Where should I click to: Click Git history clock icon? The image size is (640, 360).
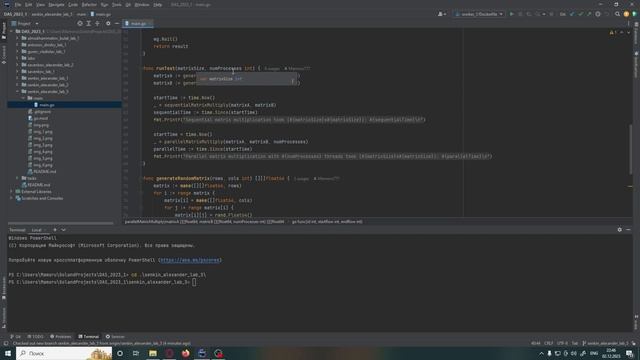tap(598, 14)
